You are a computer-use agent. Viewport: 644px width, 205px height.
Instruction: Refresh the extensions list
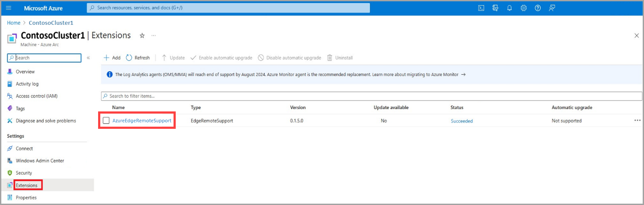[x=138, y=58]
